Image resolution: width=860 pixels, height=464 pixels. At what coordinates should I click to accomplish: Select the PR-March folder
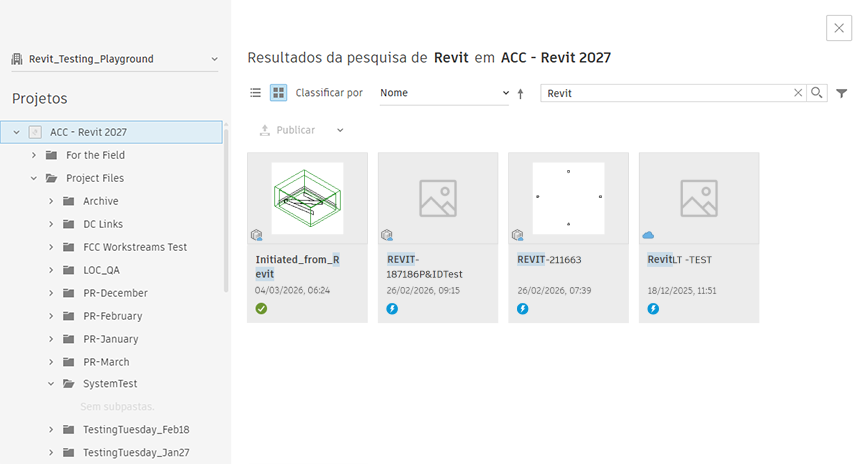[x=106, y=363]
